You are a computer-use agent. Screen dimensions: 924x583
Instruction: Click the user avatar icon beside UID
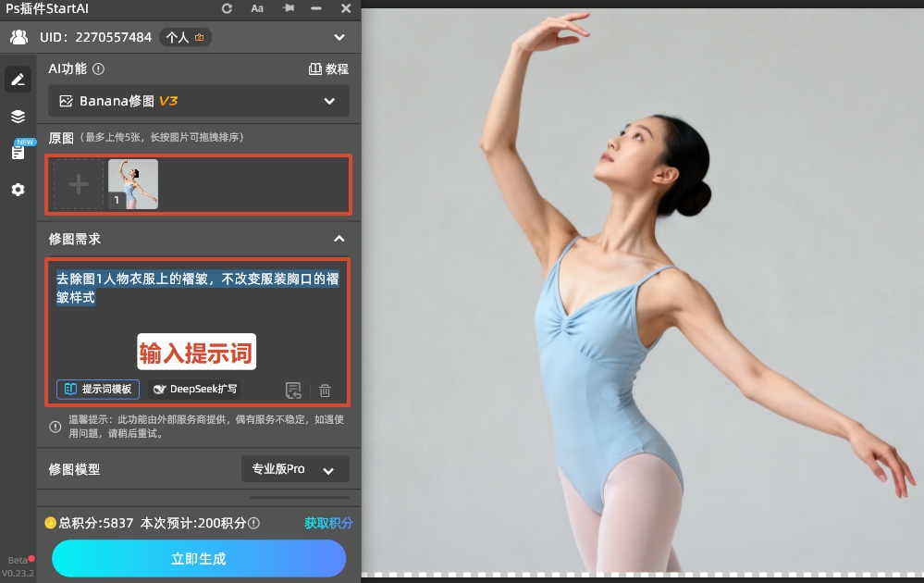(x=18, y=37)
